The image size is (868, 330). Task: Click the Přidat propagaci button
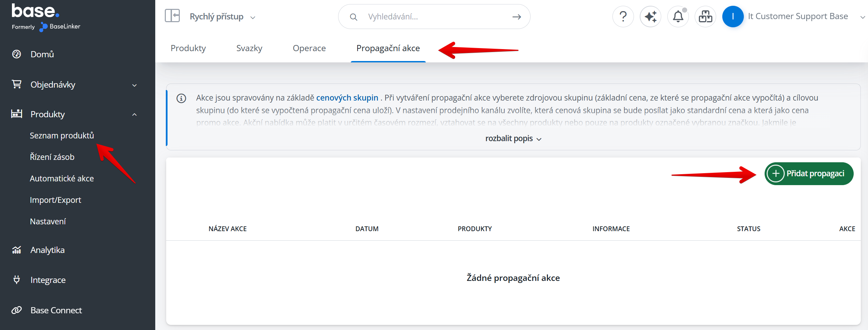[809, 174]
